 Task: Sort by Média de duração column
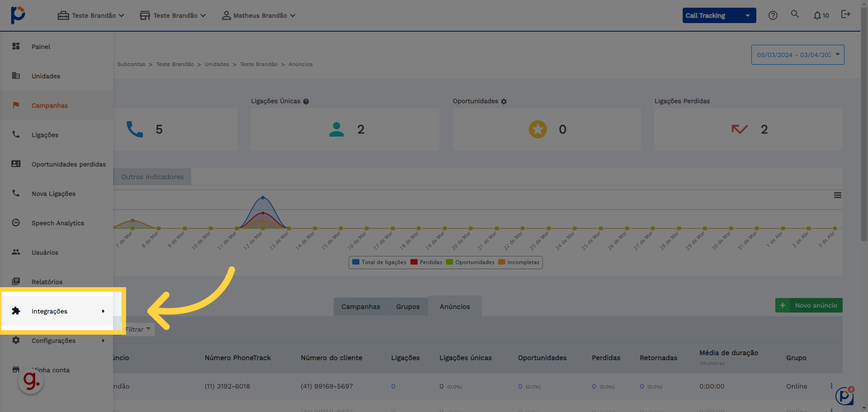pos(729,353)
